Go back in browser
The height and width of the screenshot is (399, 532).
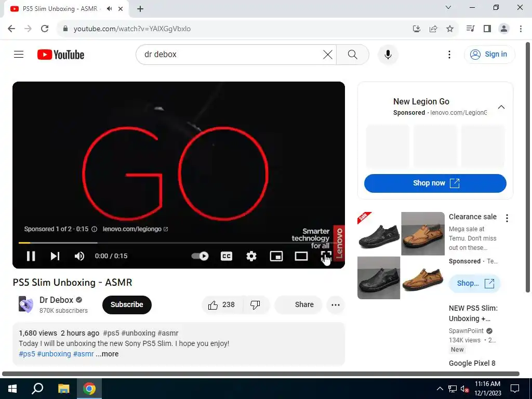[11, 29]
